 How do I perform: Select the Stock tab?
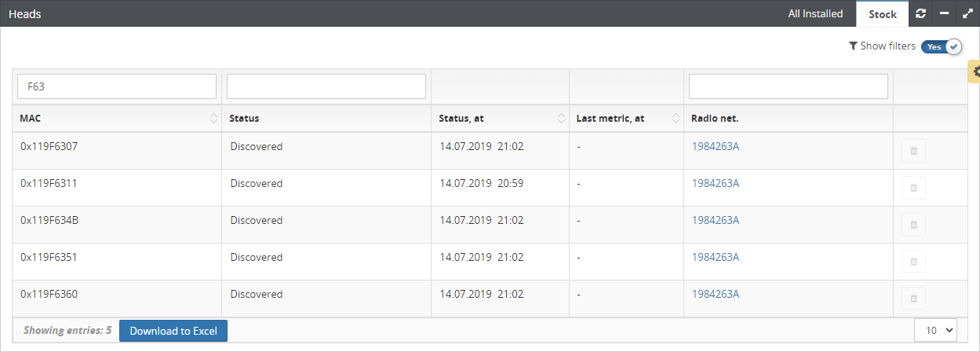coord(882,14)
